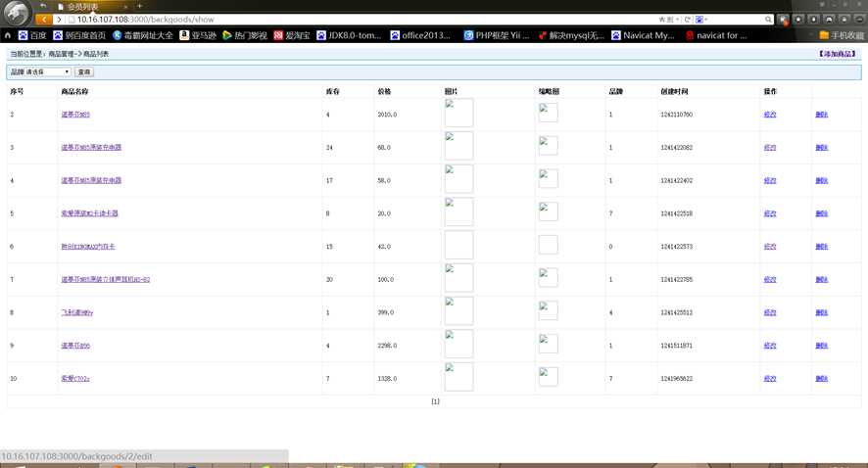Click broken picture image in row 10

[x=458, y=377]
